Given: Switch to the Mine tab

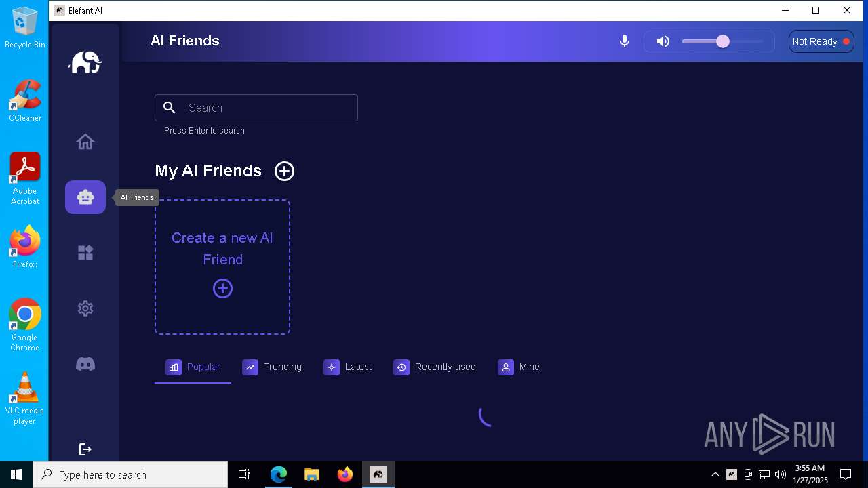Looking at the screenshot, I should pyautogui.click(x=519, y=367).
